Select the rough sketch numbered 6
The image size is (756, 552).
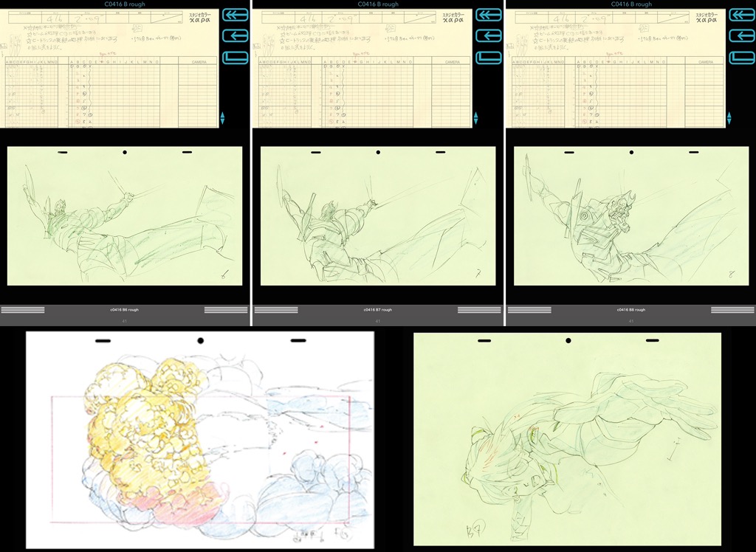click(x=125, y=216)
